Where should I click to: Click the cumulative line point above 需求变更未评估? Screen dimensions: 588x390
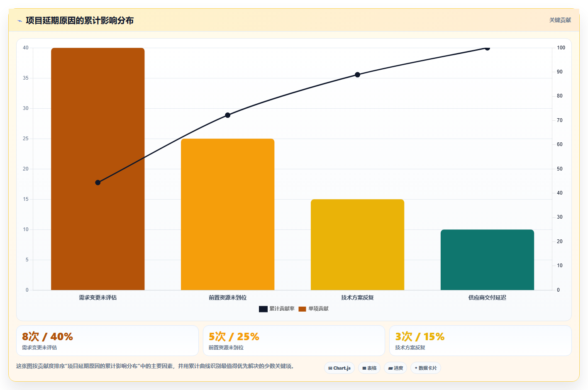pos(98,183)
